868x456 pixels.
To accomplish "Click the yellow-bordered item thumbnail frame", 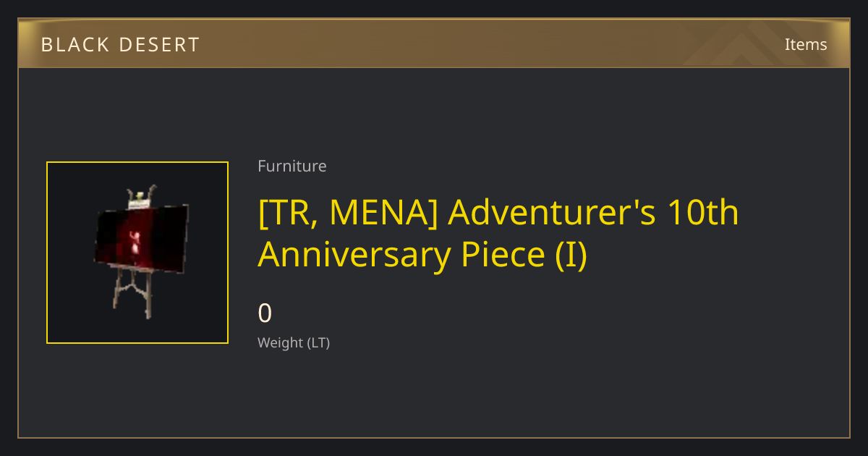I will click(137, 253).
